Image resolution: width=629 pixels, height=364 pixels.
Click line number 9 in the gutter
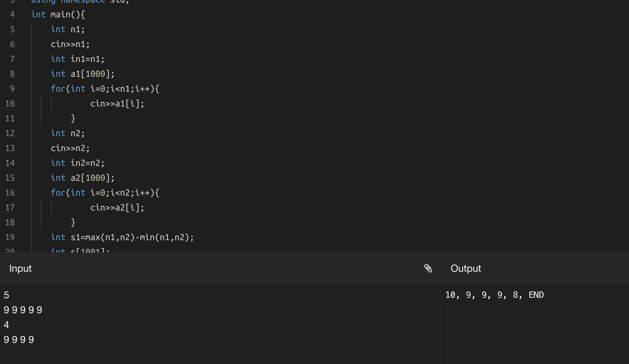coord(12,89)
